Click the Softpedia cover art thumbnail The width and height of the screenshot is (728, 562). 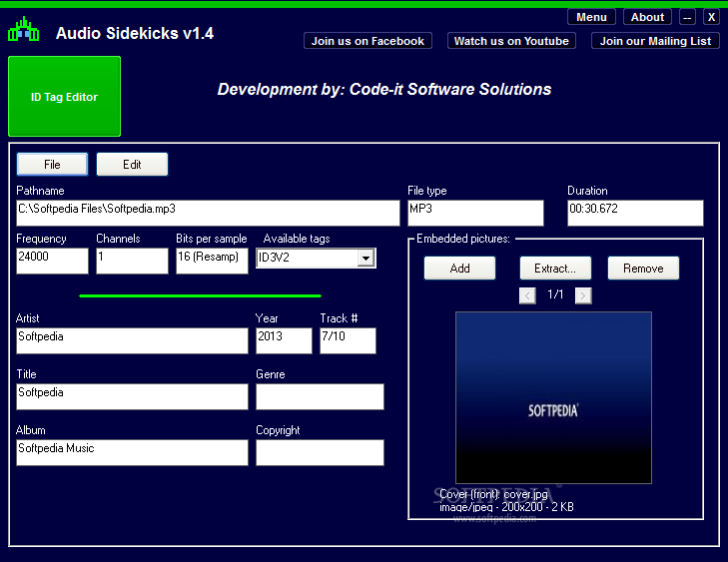pyautogui.click(x=553, y=397)
